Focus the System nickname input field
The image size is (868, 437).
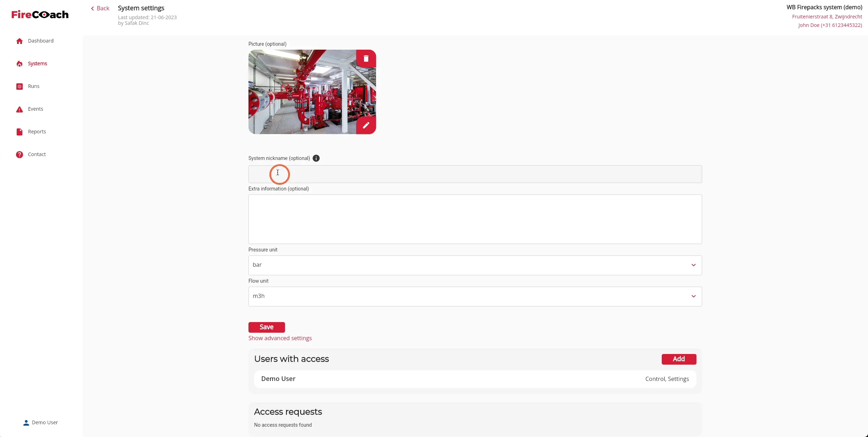[475, 174]
